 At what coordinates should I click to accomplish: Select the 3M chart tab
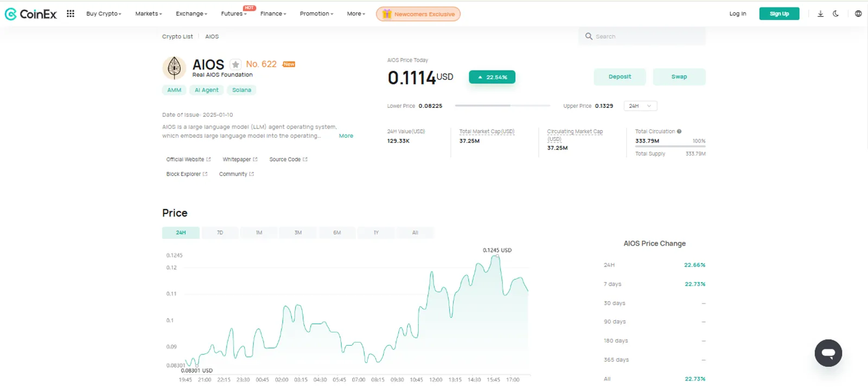tap(298, 233)
